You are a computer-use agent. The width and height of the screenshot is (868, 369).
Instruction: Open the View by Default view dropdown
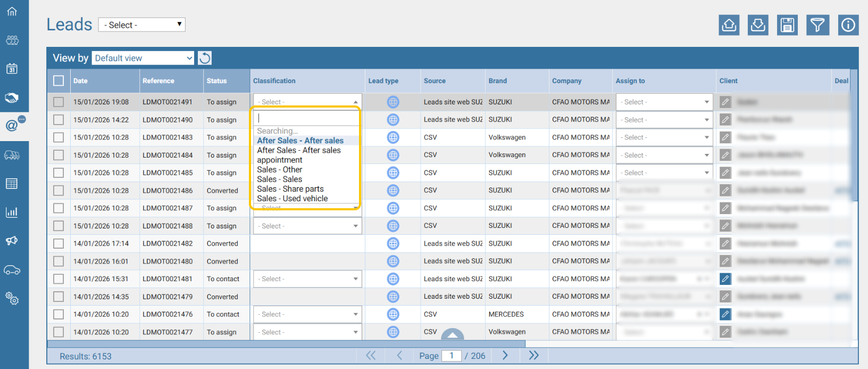(144, 58)
